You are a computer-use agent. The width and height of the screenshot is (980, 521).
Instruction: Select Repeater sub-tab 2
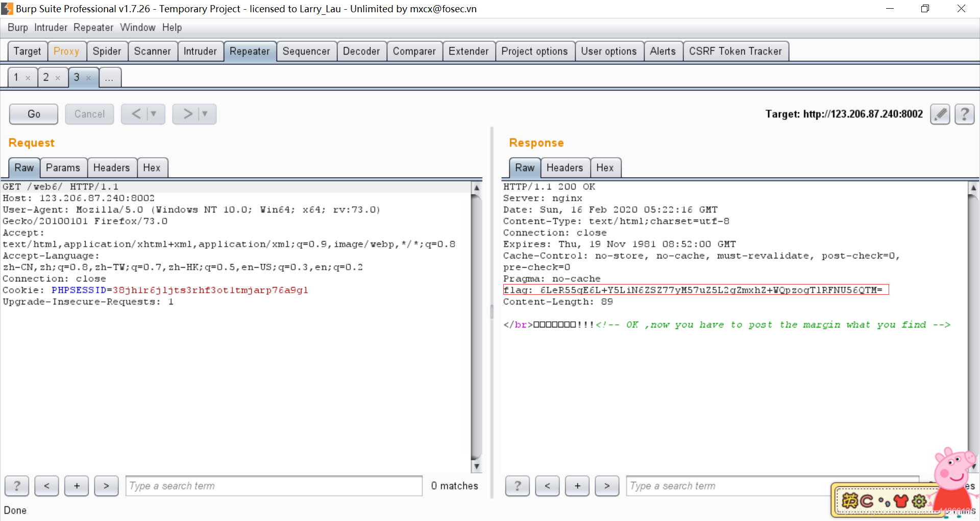point(46,78)
